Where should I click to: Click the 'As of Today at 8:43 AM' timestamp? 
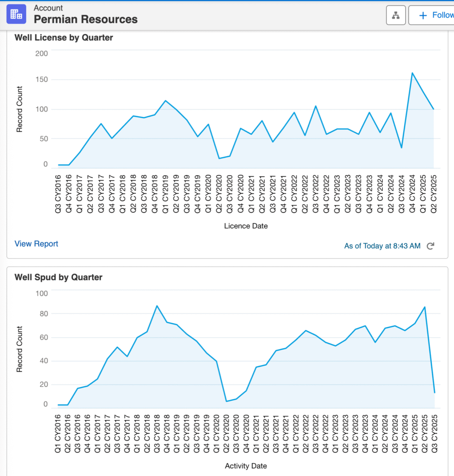382,246
